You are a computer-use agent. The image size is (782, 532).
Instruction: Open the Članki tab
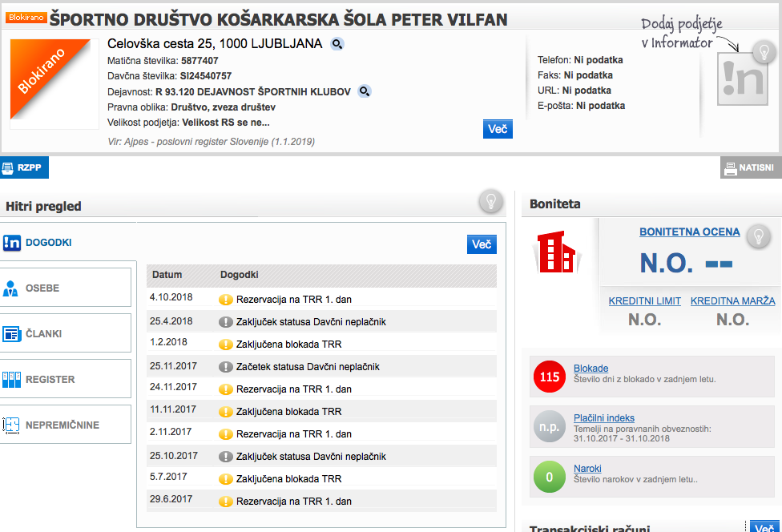[66, 333]
